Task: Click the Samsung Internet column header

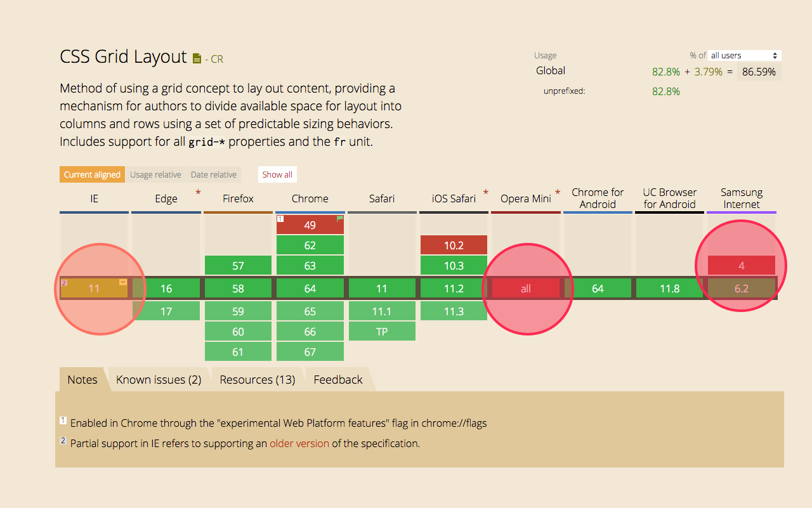Action: pos(742,199)
